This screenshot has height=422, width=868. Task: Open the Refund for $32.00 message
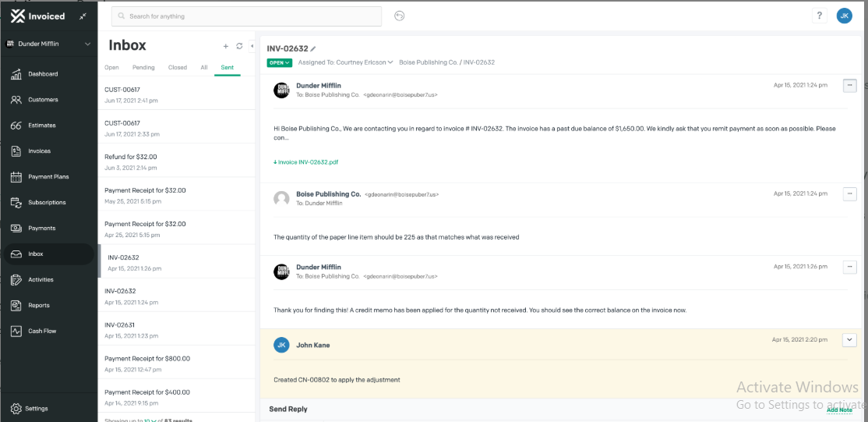click(177, 161)
